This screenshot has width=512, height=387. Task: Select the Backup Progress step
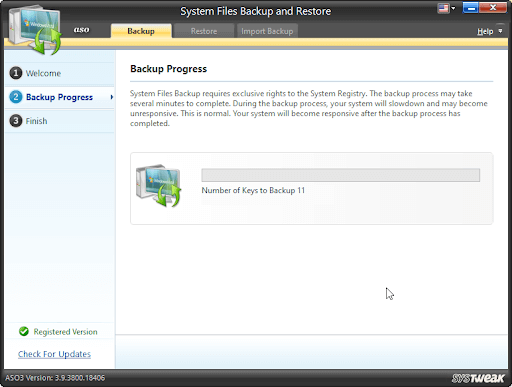pos(60,97)
